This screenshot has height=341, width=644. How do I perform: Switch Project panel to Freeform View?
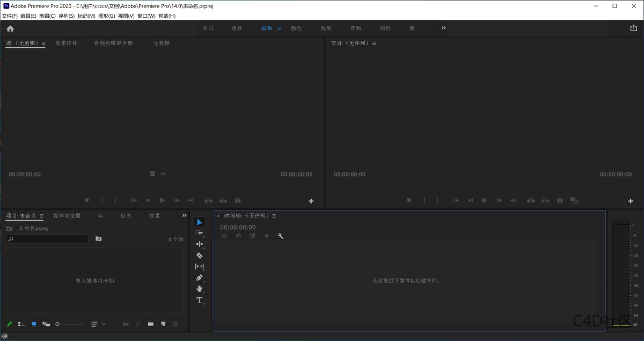(x=46, y=324)
